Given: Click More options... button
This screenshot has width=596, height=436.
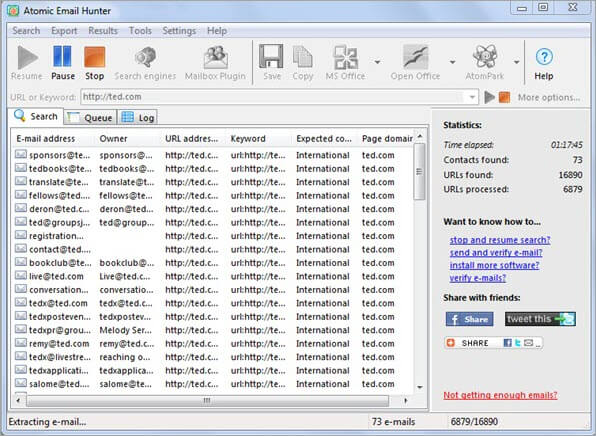Looking at the screenshot, I should coord(548,98).
